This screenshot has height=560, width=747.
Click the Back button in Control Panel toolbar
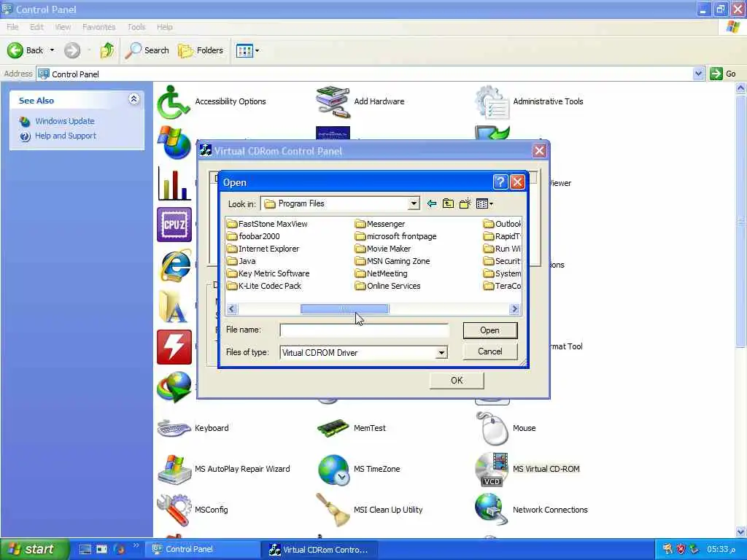tap(26, 50)
